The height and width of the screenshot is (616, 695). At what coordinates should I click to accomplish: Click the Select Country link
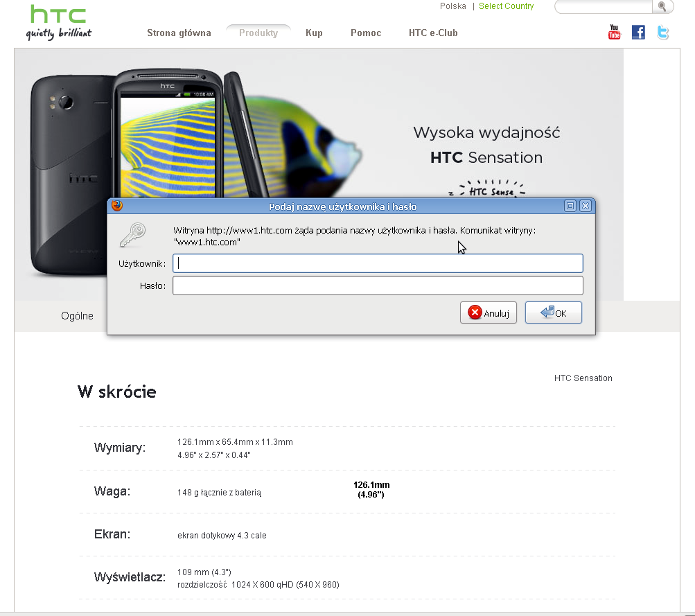point(506,6)
